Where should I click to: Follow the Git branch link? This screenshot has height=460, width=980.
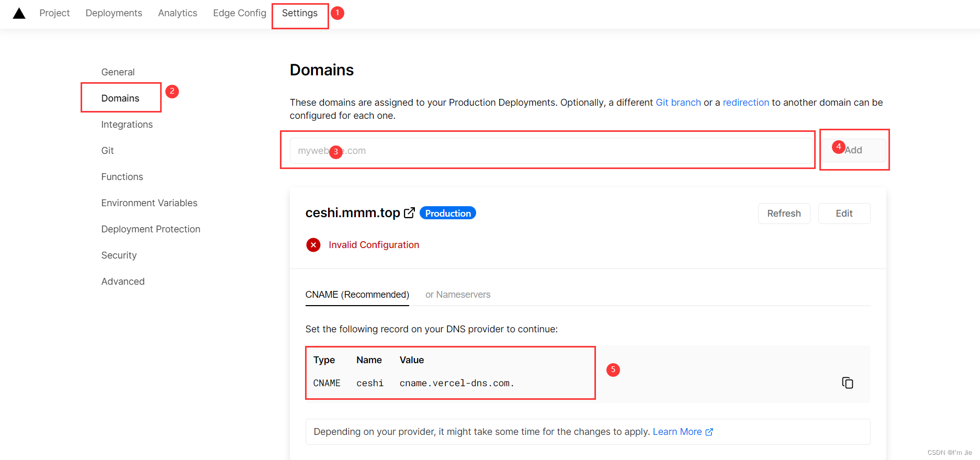click(678, 103)
